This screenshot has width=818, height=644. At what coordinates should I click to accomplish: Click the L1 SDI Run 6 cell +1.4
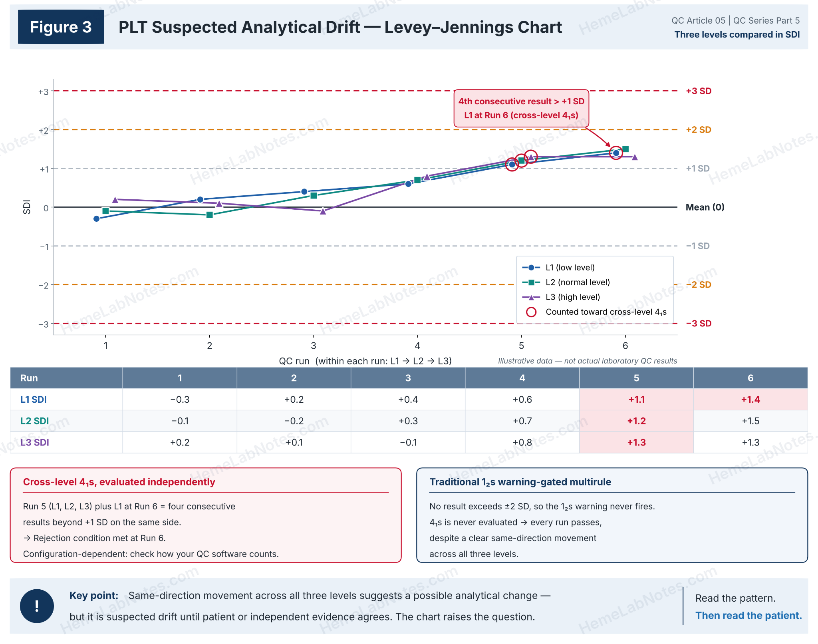click(750, 400)
